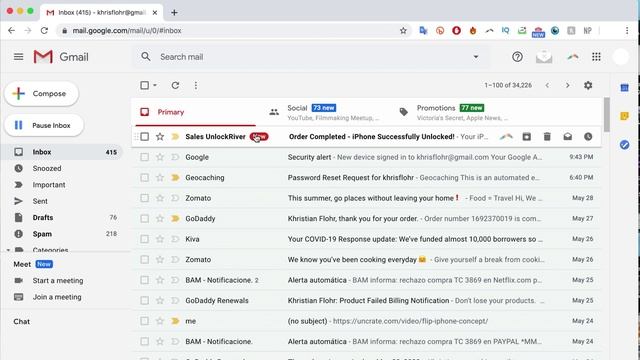Open the Google apps grid icon
Viewport: 640px width, 360px height.
point(596,57)
